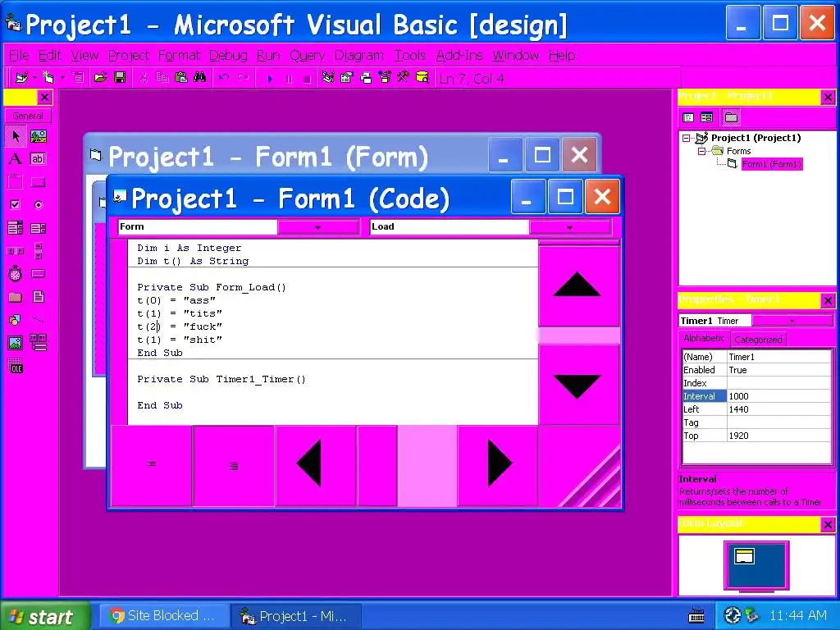
Task: Click the Toolbox hammer-wrench toolbar icon
Action: pyautogui.click(x=403, y=78)
